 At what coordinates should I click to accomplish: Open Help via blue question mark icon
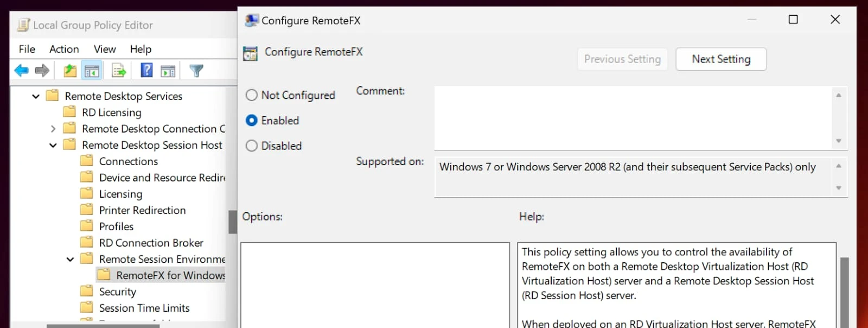(146, 71)
